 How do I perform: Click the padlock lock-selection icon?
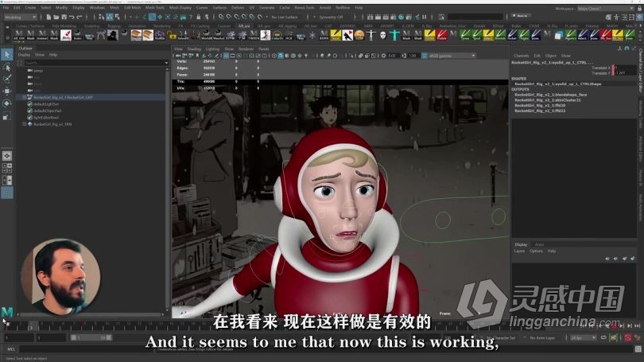coord(199,17)
